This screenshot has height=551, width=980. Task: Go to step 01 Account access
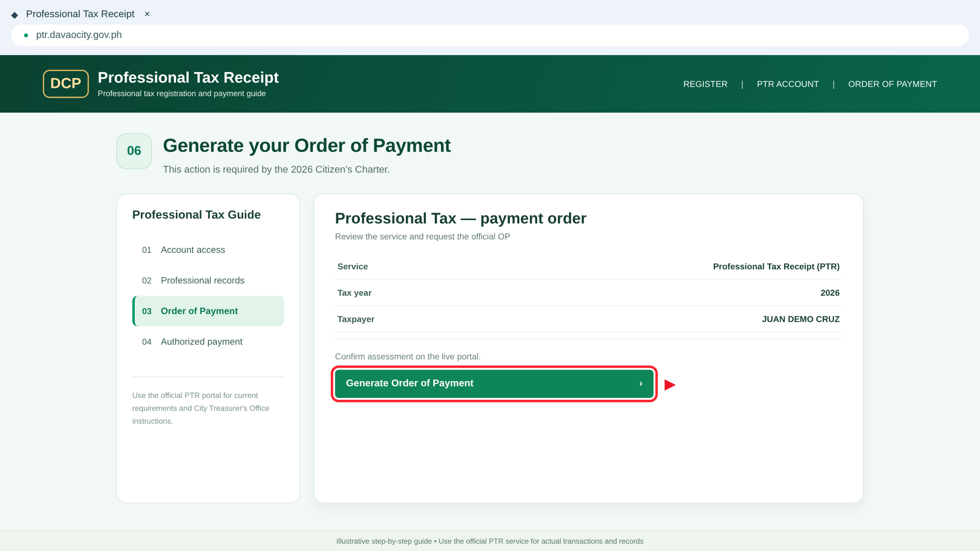pyautogui.click(x=208, y=250)
